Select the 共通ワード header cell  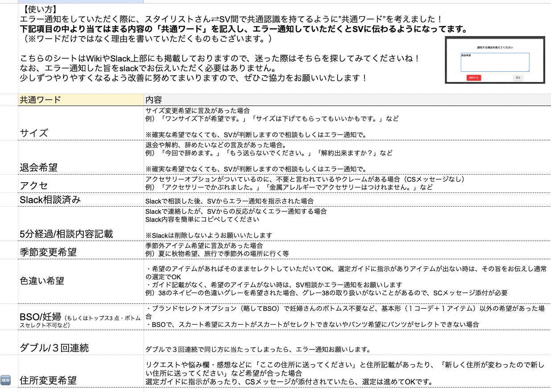80,100
